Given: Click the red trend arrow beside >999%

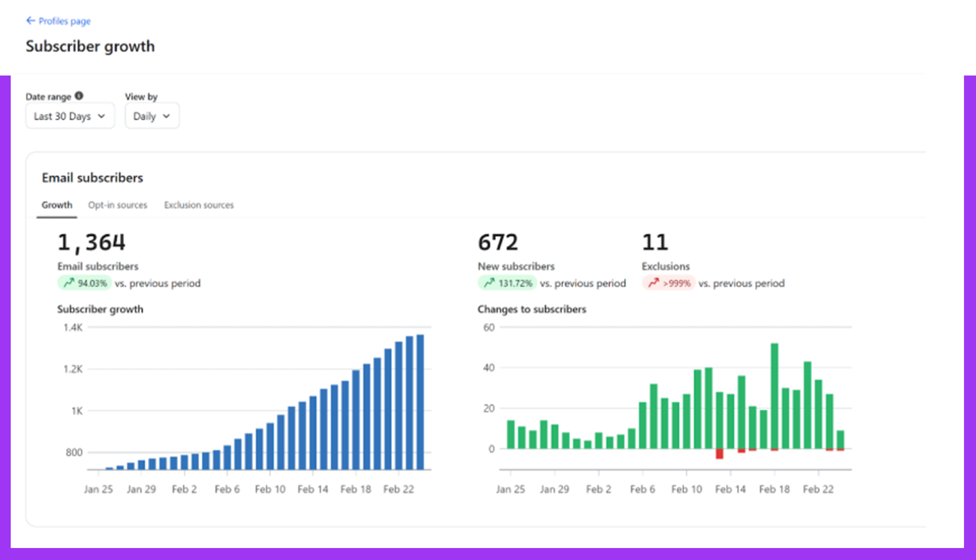Looking at the screenshot, I should click(x=653, y=283).
